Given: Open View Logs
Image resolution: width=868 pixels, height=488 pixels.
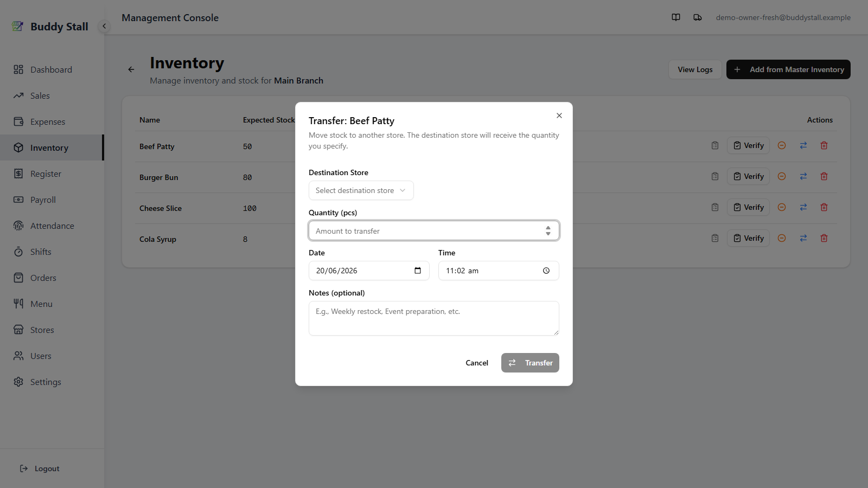Looking at the screenshot, I should [695, 69].
